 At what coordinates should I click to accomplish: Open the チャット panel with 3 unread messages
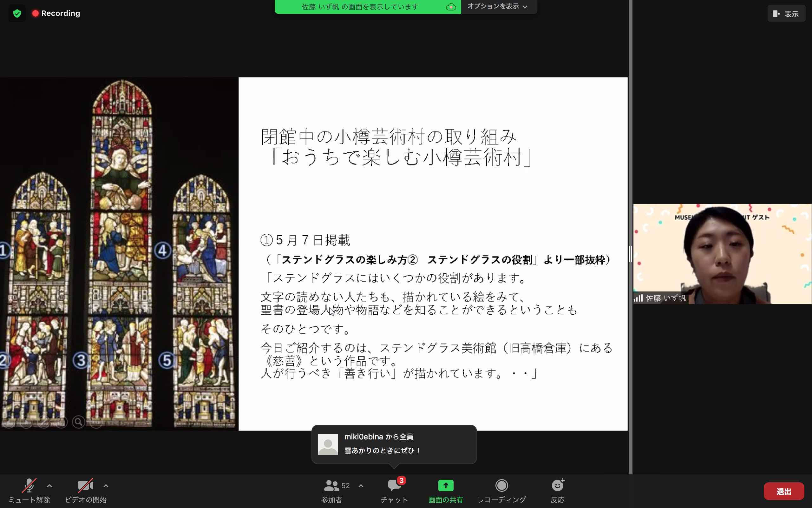[394, 490]
